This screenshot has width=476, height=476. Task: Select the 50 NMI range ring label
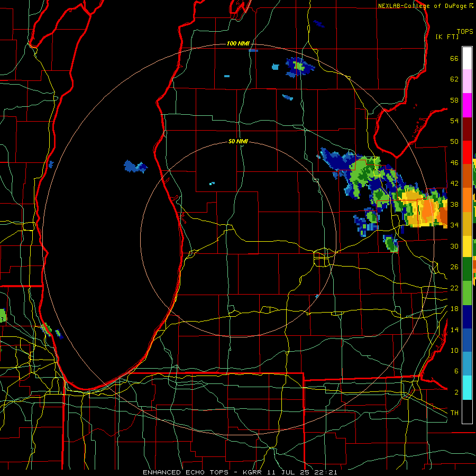tap(239, 141)
